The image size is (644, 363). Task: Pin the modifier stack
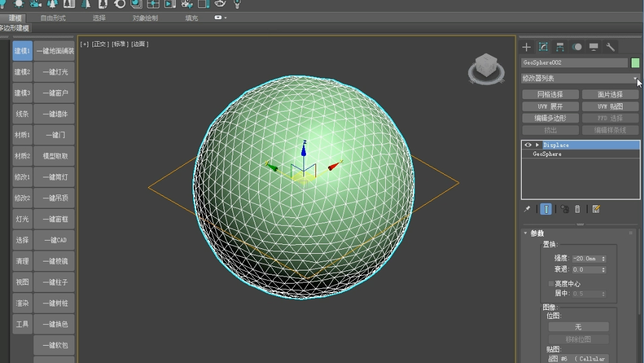tap(527, 208)
